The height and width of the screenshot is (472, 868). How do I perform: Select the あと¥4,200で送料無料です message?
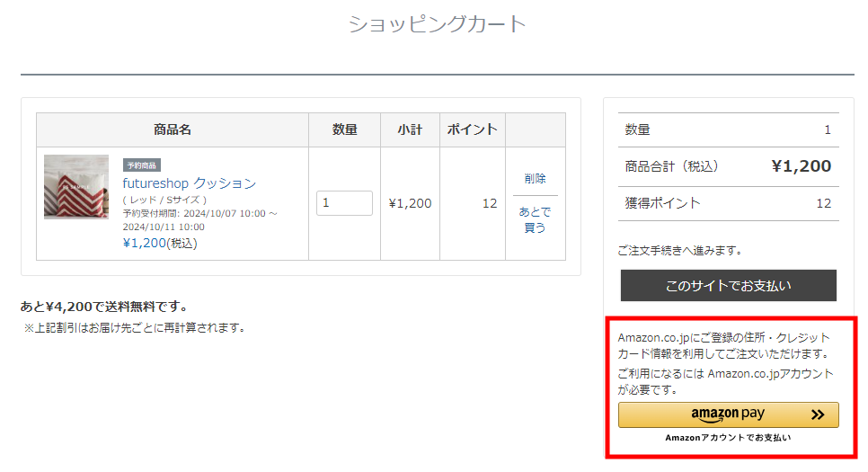tap(104, 307)
